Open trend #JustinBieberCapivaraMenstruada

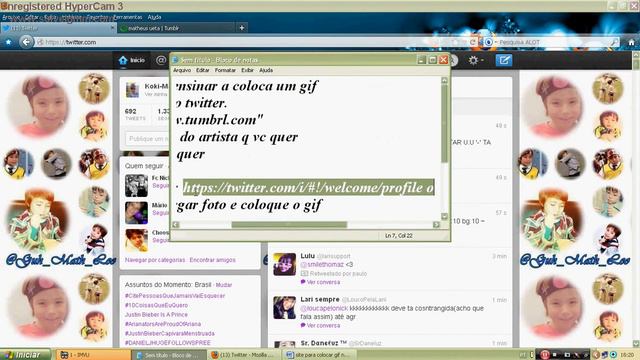169,333
